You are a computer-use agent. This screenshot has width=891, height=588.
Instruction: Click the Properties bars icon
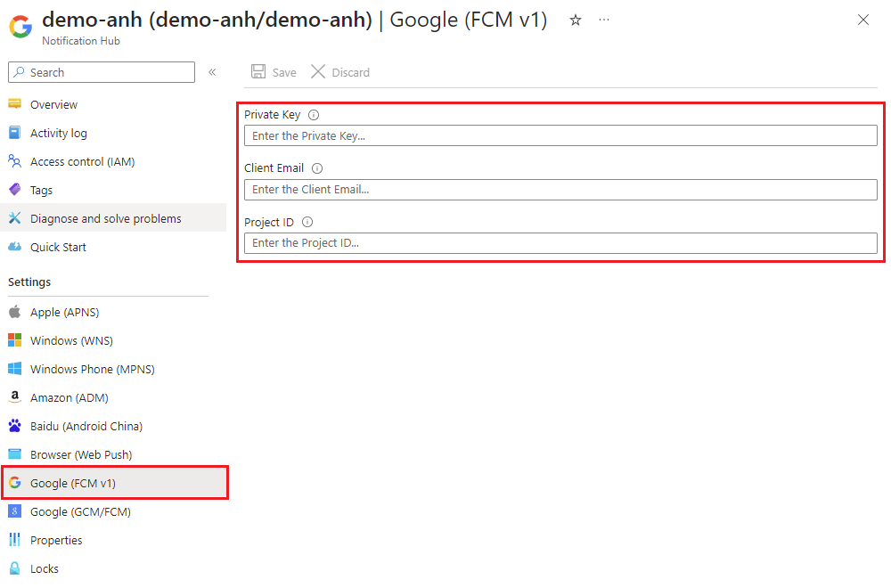15,540
